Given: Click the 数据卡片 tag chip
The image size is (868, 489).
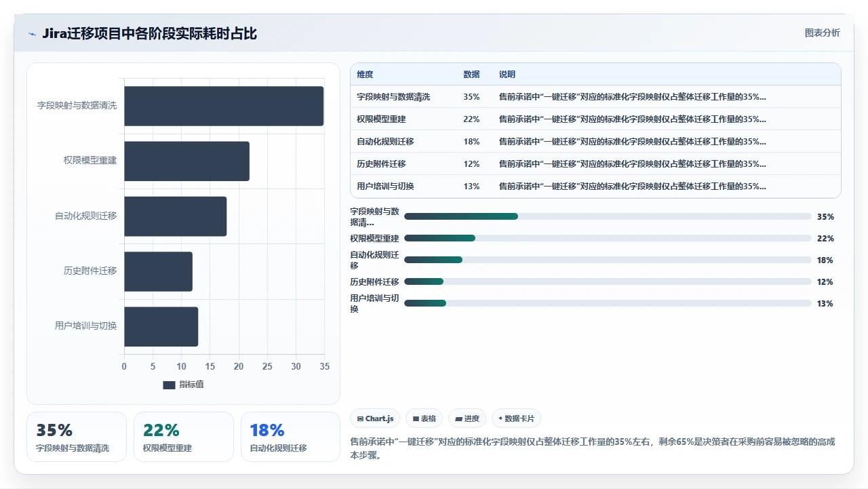Looking at the screenshot, I should click(517, 418).
